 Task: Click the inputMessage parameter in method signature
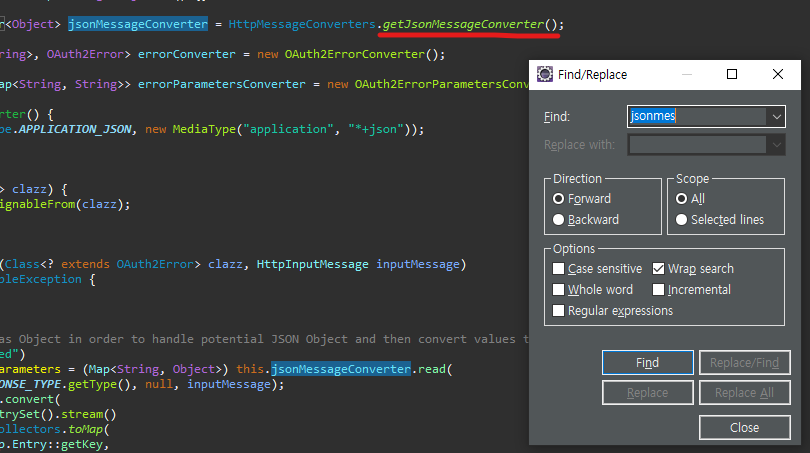tap(418, 264)
